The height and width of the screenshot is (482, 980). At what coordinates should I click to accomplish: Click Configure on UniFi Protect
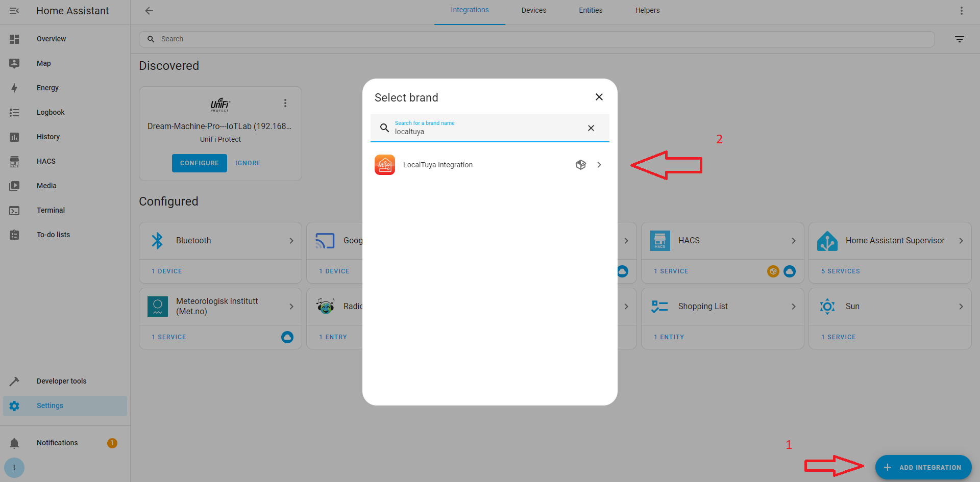tap(199, 163)
